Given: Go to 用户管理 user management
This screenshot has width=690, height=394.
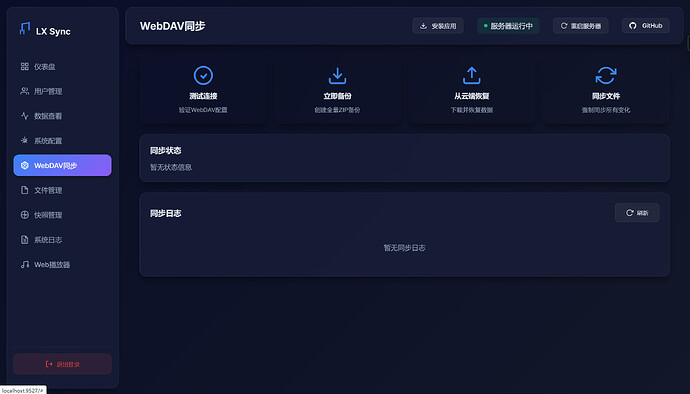Looking at the screenshot, I should click(x=62, y=91).
